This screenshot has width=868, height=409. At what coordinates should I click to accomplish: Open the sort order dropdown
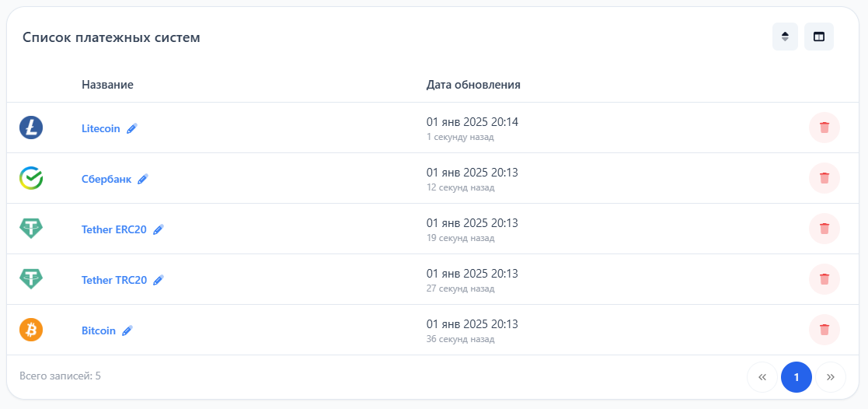coord(785,37)
